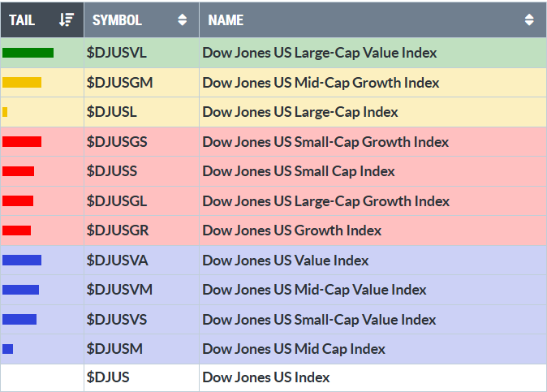
Task: Sort by NAME column arrows
Action: [x=529, y=19]
